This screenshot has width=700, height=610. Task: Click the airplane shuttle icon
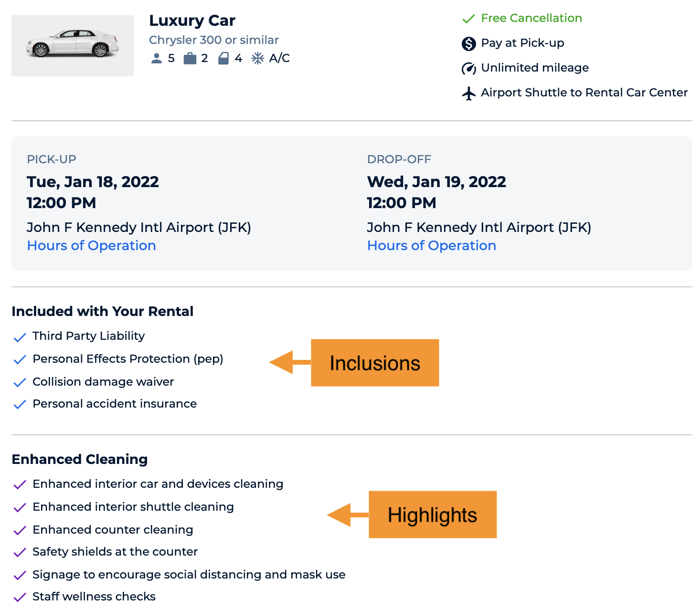tap(468, 93)
